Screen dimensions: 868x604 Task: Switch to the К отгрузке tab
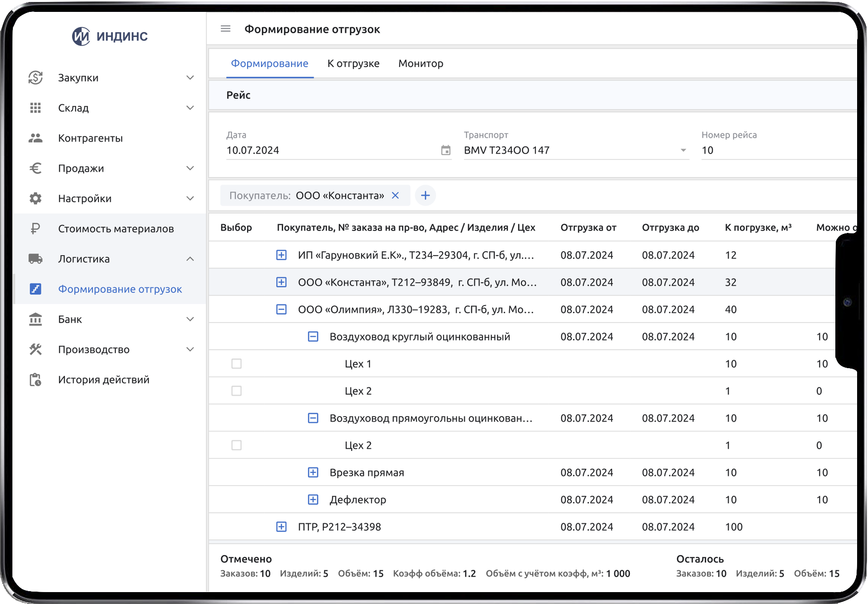click(353, 63)
